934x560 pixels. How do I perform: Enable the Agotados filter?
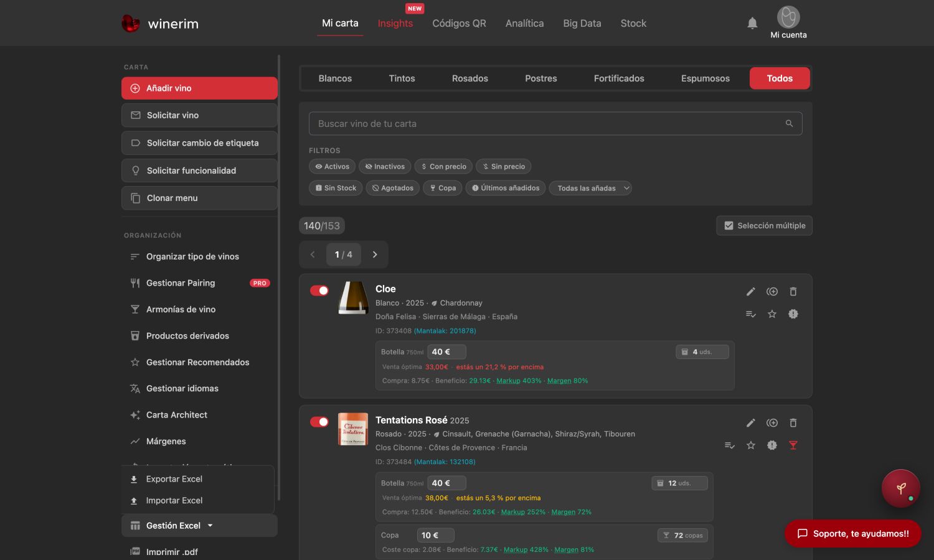tap(393, 188)
